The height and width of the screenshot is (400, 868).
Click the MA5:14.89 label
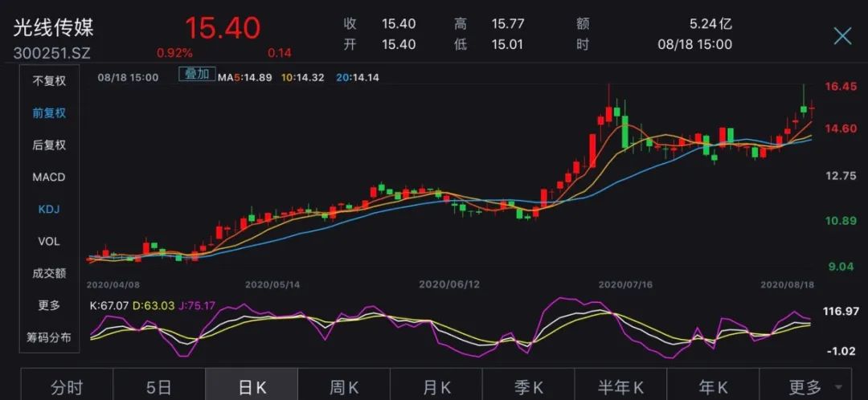coord(244,77)
